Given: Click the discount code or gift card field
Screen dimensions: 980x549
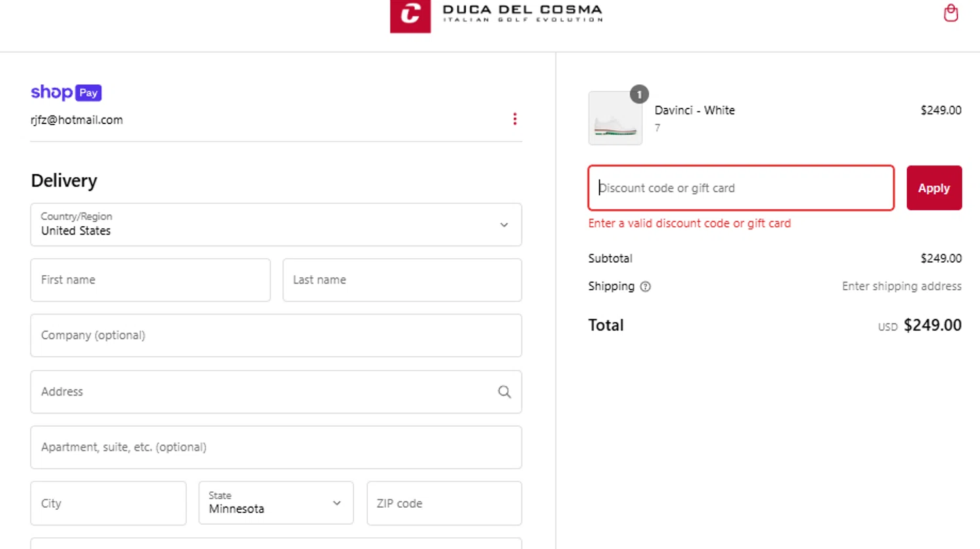Looking at the screenshot, I should (x=741, y=188).
